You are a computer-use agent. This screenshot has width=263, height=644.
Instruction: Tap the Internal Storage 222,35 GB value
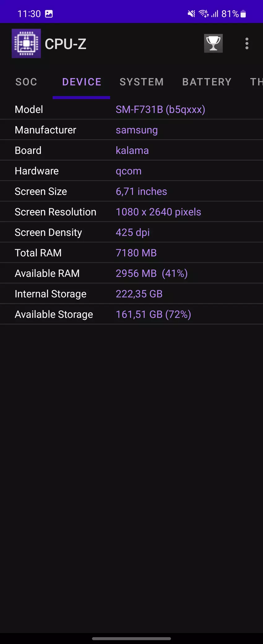click(139, 294)
